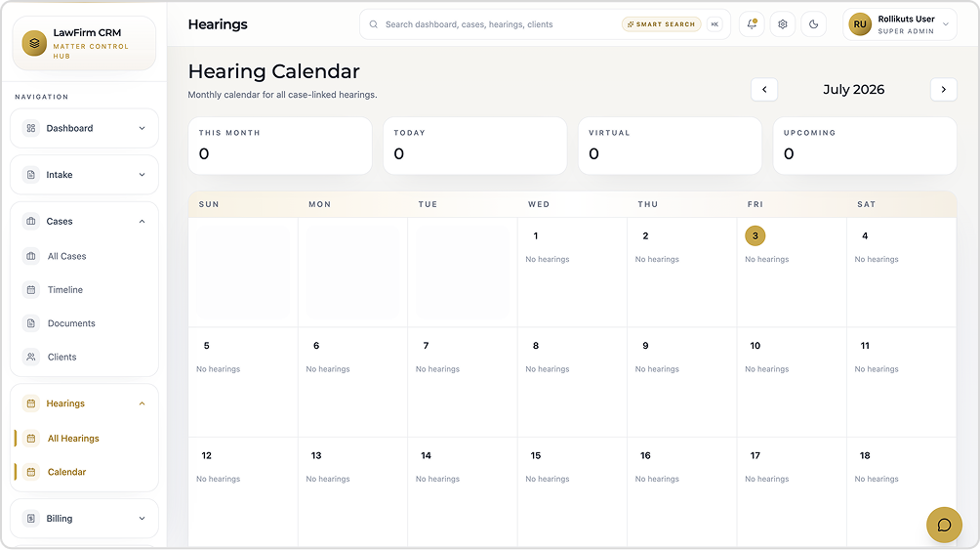Expand the Dashboard menu chevron
The image size is (980, 550).
142,128
